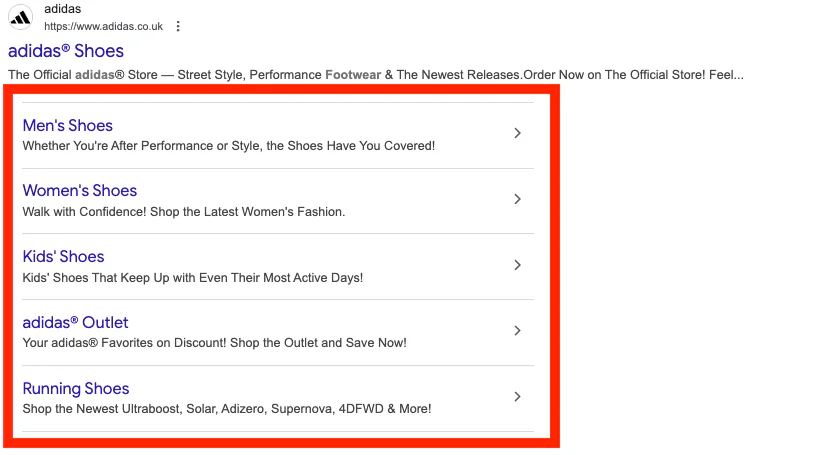Open the Kids' Shoes sitelink

pyautogui.click(x=63, y=257)
